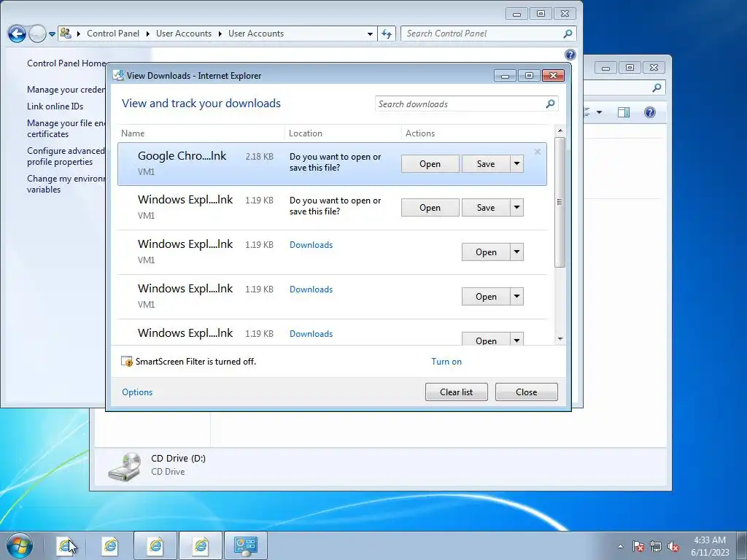Click the Search downloads magnifier icon
The height and width of the screenshot is (560, 747).
(550, 104)
